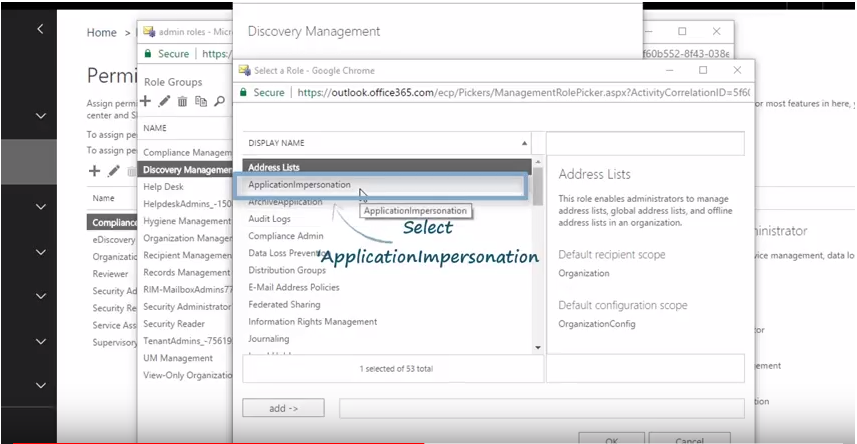Add a new role group in Role Groups
Screen dimensions: 857x444
tap(145, 101)
